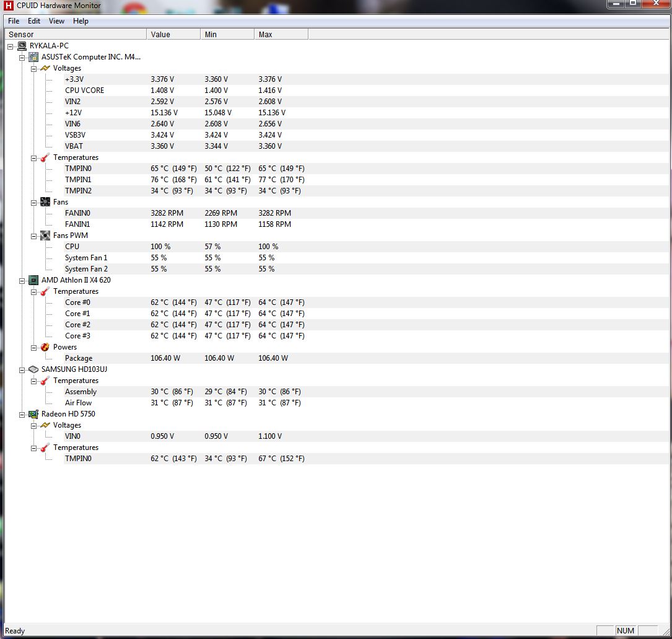Click the RYKALA-PC computer icon

tap(22, 46)
